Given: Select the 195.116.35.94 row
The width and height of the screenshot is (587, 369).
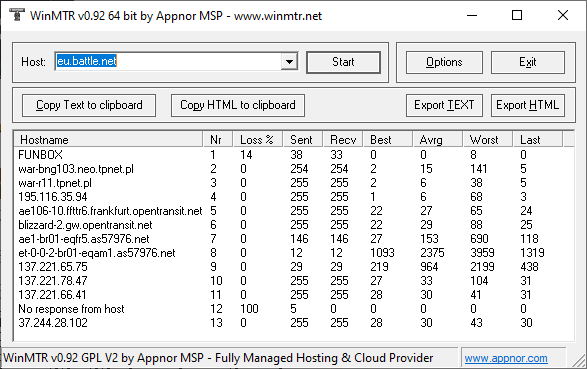Looking at the screenshot, I should click(x=294, y=197).
